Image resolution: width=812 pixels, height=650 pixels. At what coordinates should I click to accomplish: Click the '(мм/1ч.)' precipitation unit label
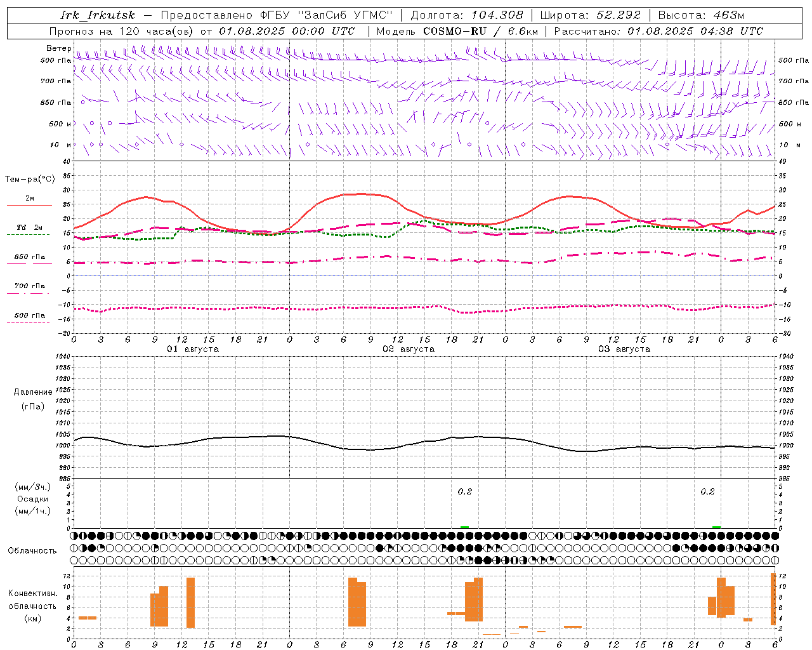click(33, 511)
